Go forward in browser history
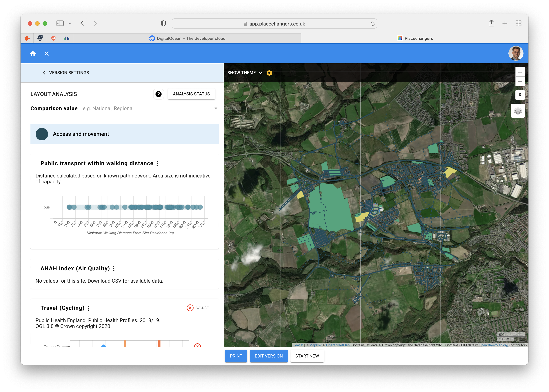 (x=95, y=23)
